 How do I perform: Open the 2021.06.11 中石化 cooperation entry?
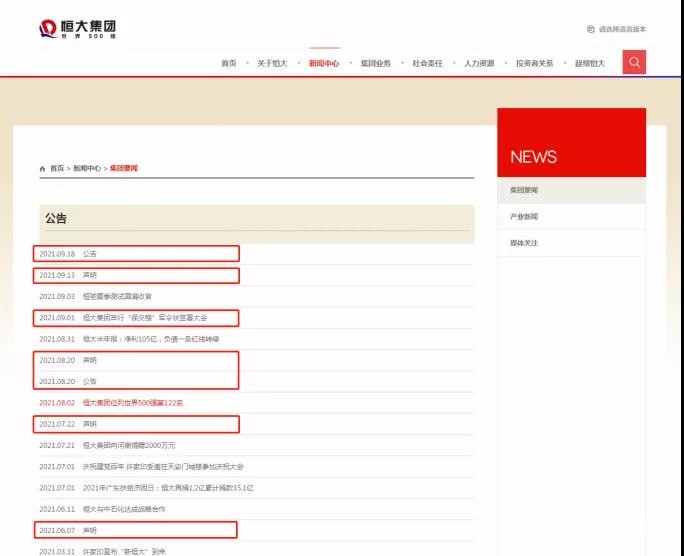103,509
